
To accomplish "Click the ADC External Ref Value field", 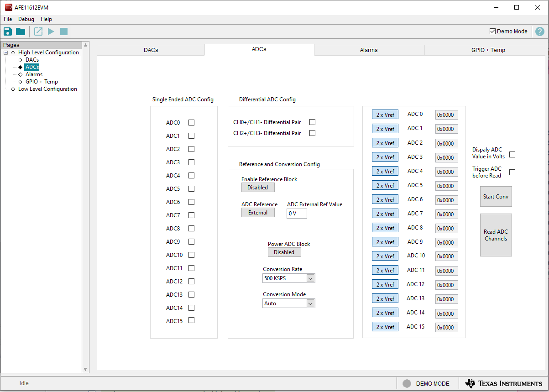I will tap(297, 214).
